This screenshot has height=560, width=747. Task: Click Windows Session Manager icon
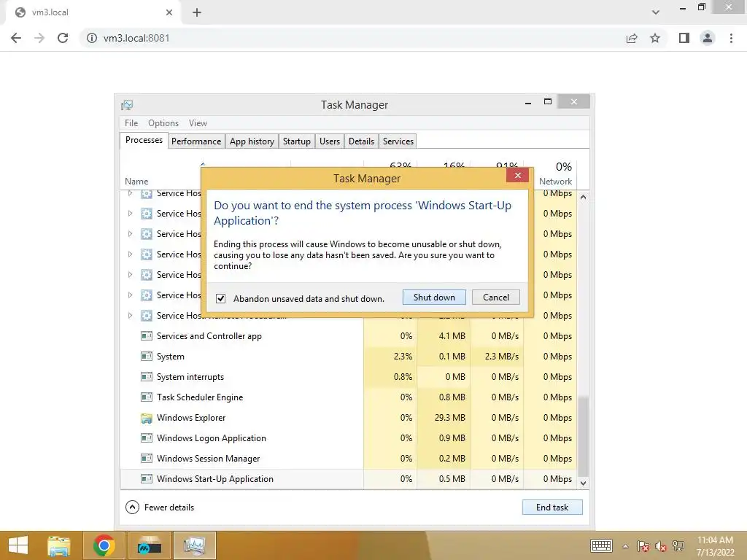tap(146, 459)
